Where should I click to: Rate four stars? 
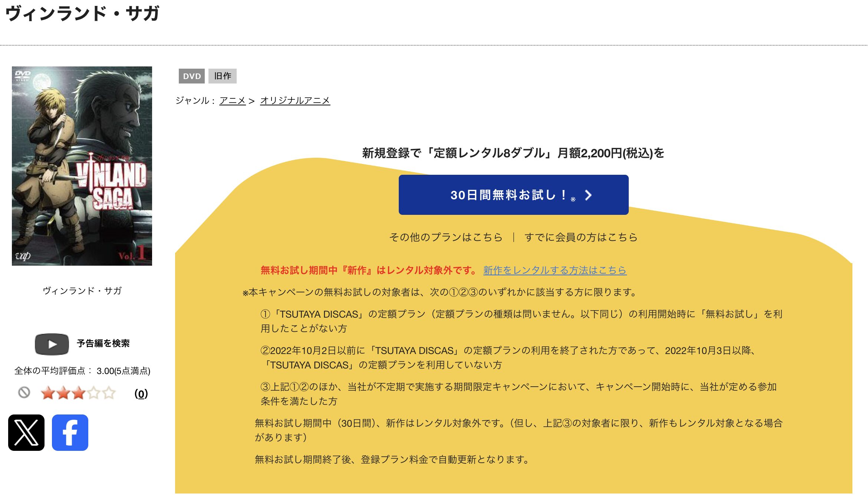tap(94, 393)
